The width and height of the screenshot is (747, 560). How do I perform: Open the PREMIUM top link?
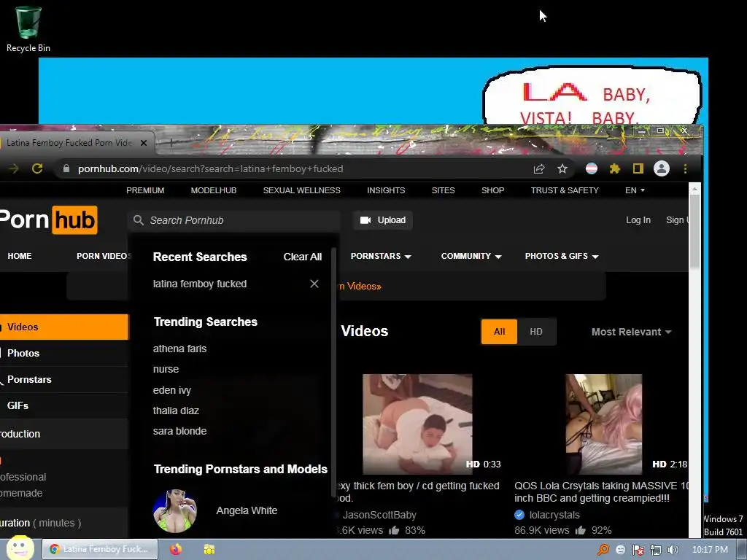[x=145, y=190]
